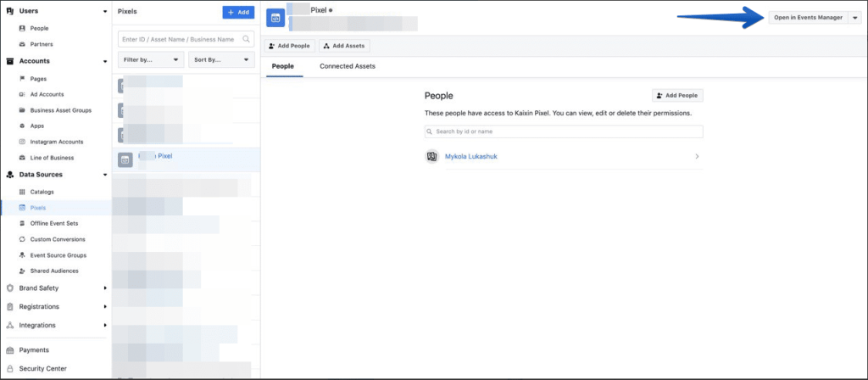Screen dimensions: 868x380
Task: Open the Sort By dropdown
Action: [223, 60]
